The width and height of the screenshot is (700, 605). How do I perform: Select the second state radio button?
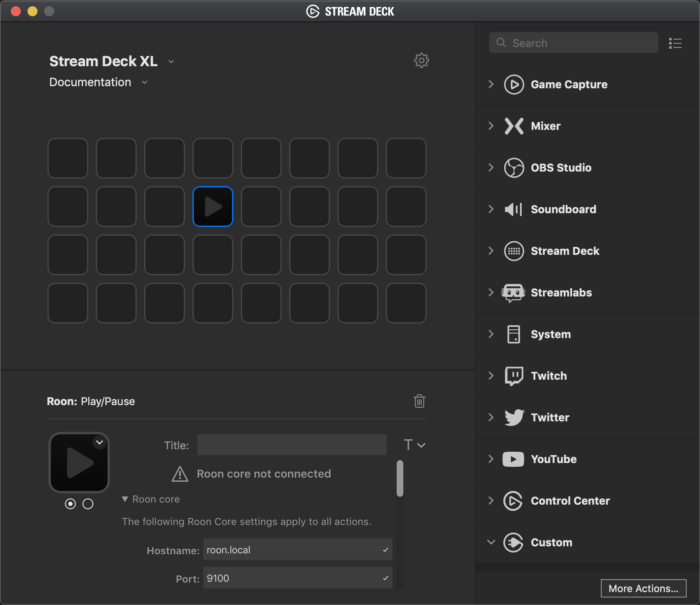[88, 504]
